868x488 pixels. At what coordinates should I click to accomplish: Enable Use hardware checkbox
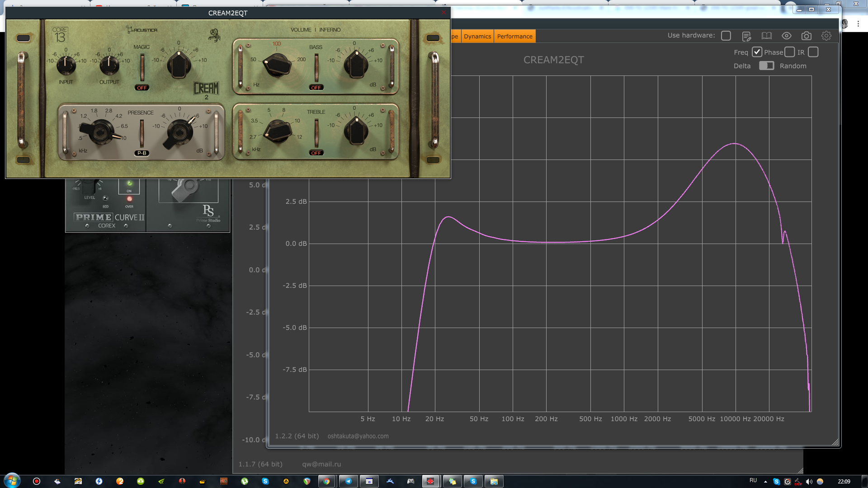click(x=726, y=36)
